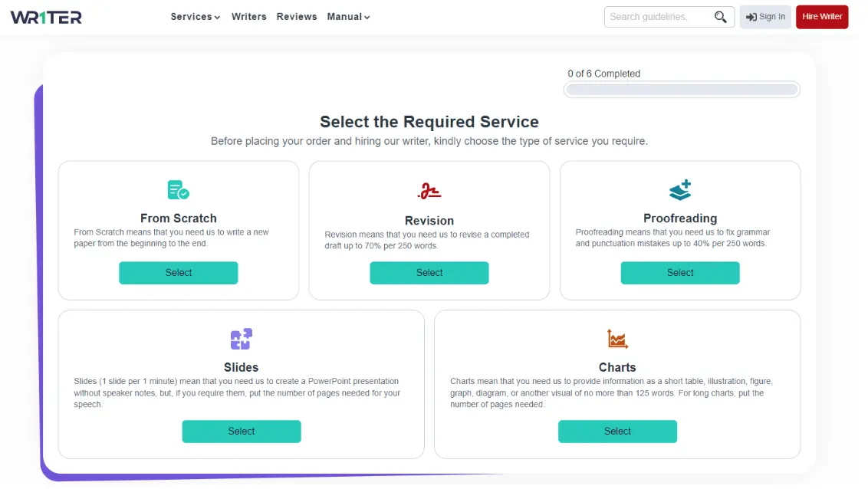Click the Slides heading
The height and width of the screenshot is (489, 868).
pos(242,367)
